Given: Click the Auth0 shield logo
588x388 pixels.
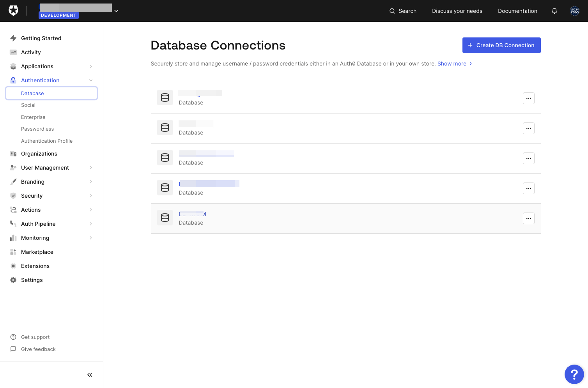Looking at the screenshot, I should click(14, 11).
